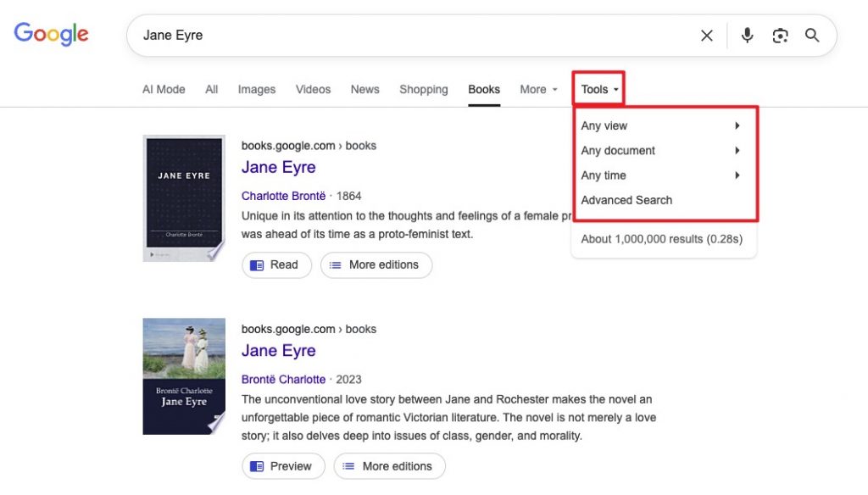Click the magnifying glass search icon
This screenshot has width=868, height=495.
[812, 36]
